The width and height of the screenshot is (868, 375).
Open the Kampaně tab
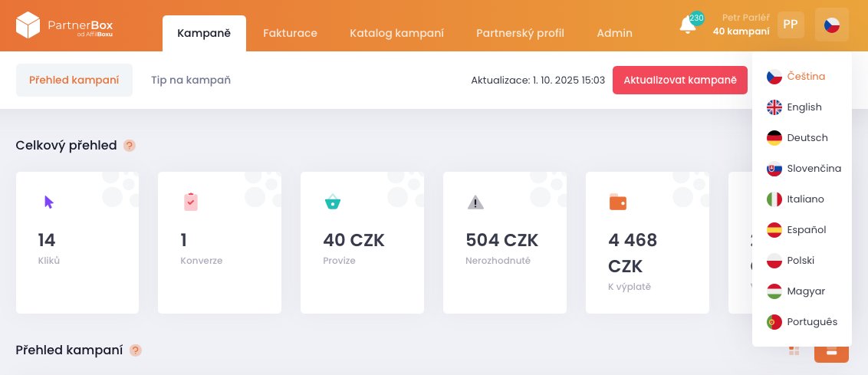(204, 33)
